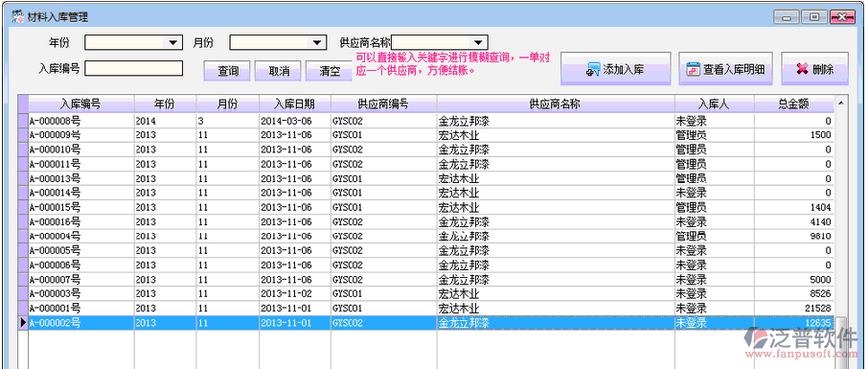
Task: Click the 查询 search button
Action: point(227,71)
